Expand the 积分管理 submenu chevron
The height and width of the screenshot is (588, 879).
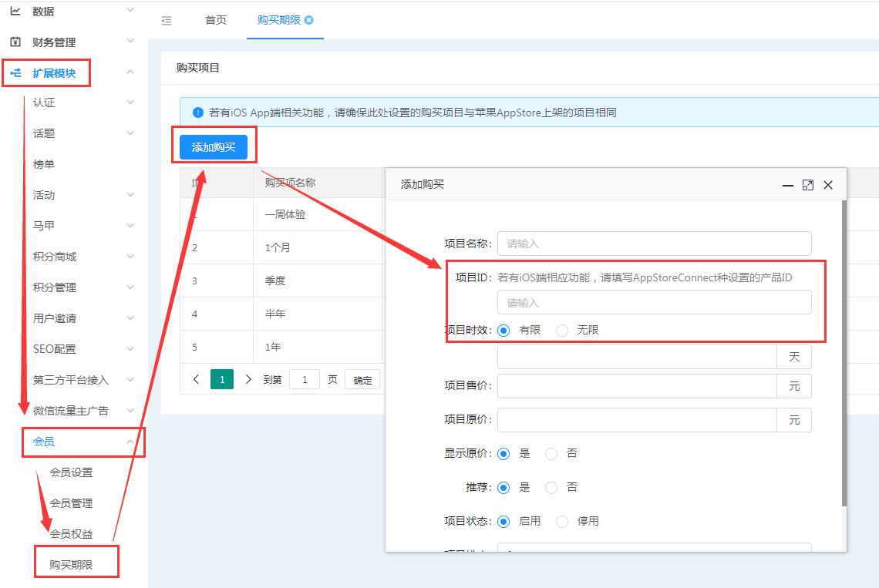coord(130,287)
